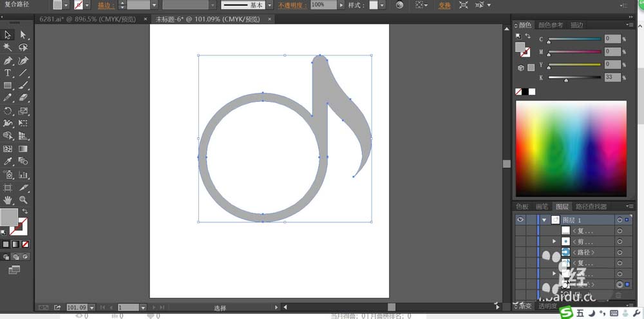Select the Rotate tool
Viewport: 644px width, 319px height.
click(8, 111)
